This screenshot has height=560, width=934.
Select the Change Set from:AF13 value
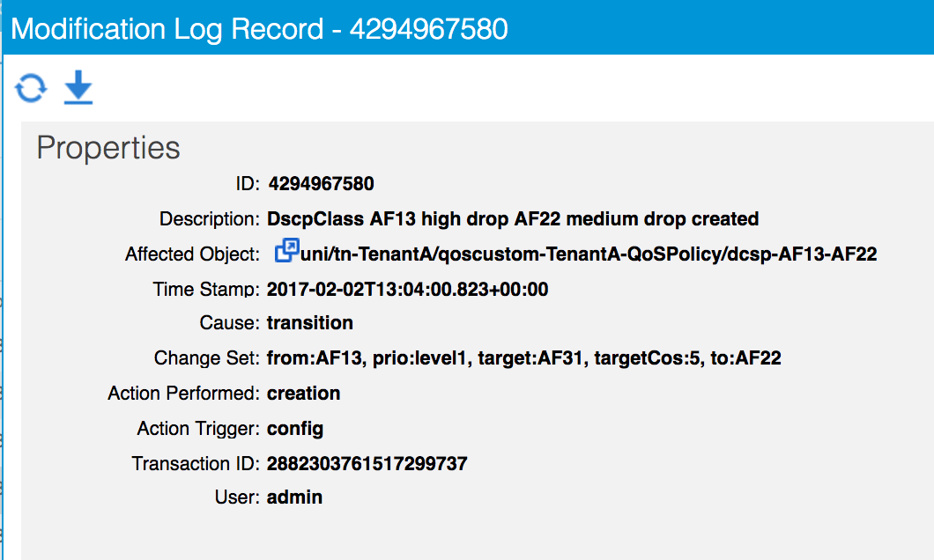coord(523,358)
